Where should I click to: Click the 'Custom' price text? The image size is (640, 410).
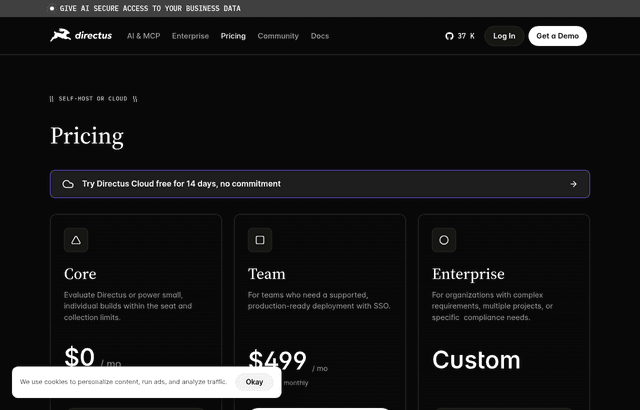[476, 360]
